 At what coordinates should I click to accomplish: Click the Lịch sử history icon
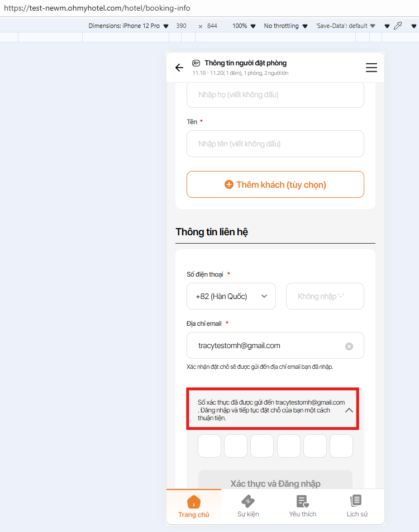[x=356, y=501]
